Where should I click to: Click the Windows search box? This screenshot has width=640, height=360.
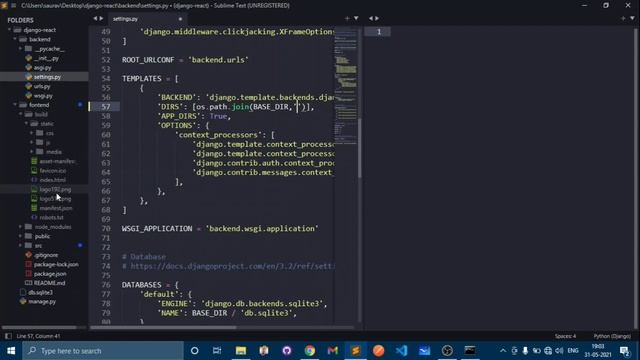103,351
